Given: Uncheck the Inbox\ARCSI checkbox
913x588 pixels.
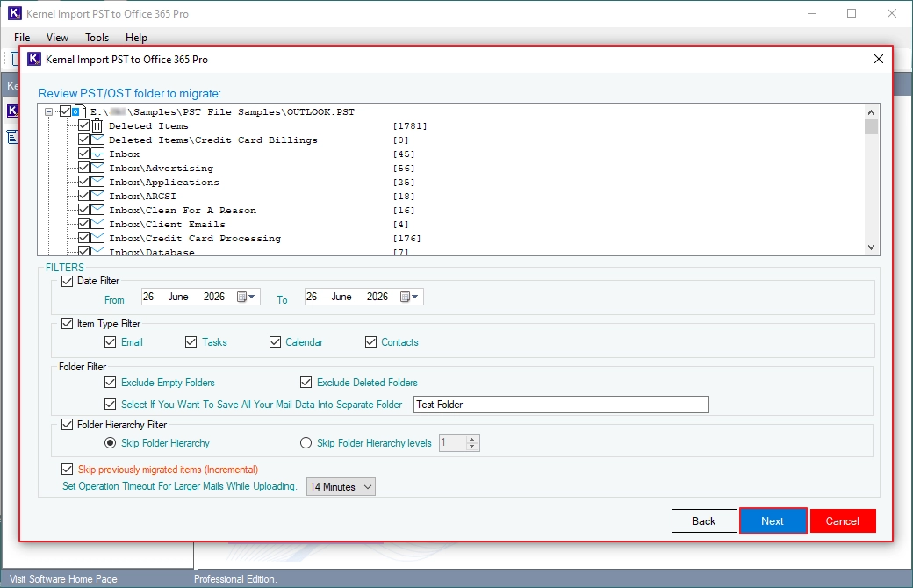Looking at the screenshot, I should coord(84,195).
